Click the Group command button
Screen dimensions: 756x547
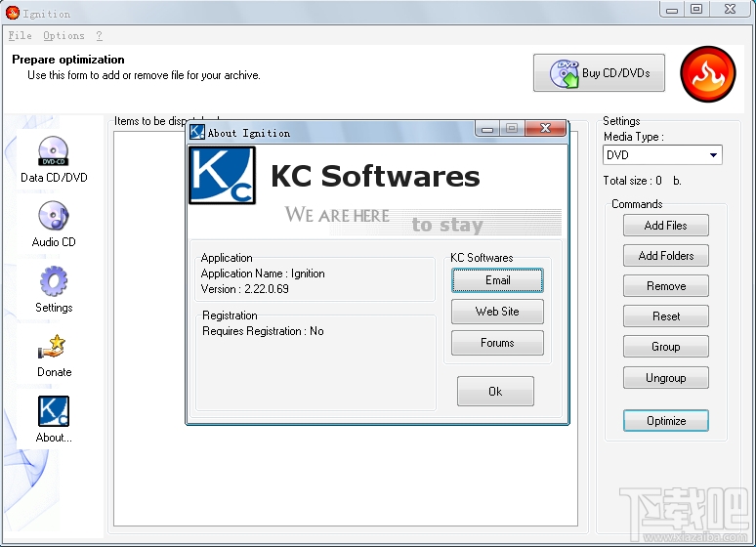(665, 347)
